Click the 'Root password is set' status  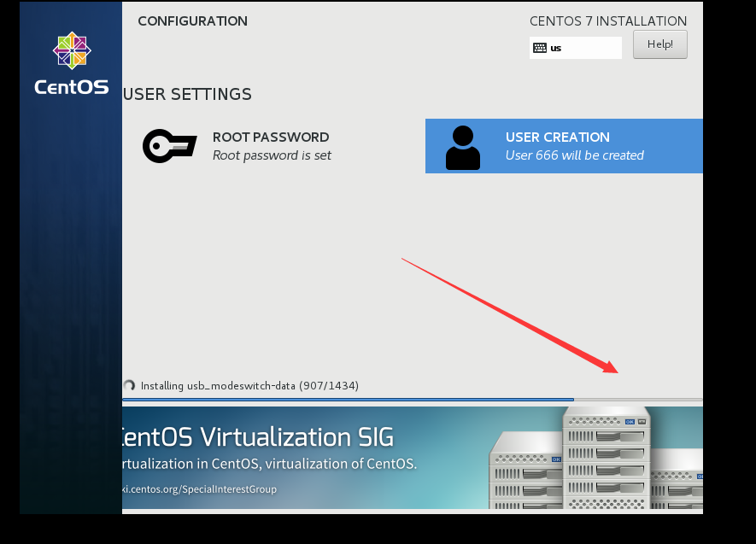pos(272,155)
